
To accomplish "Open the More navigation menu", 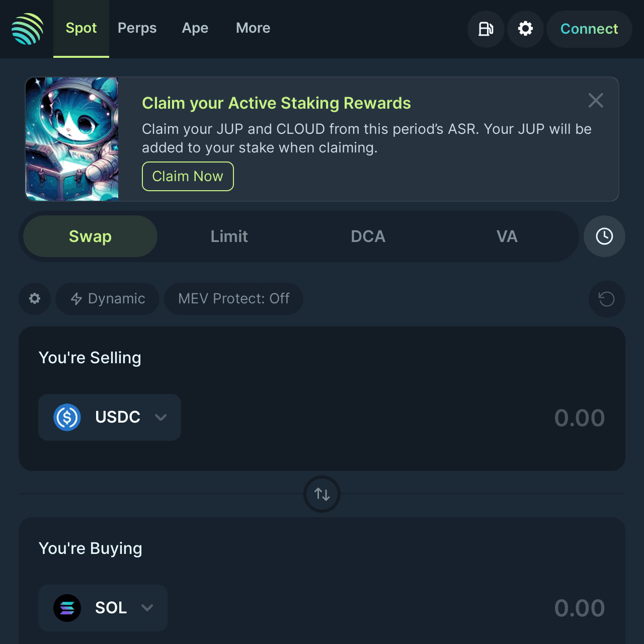I will [x=253, y=28].
